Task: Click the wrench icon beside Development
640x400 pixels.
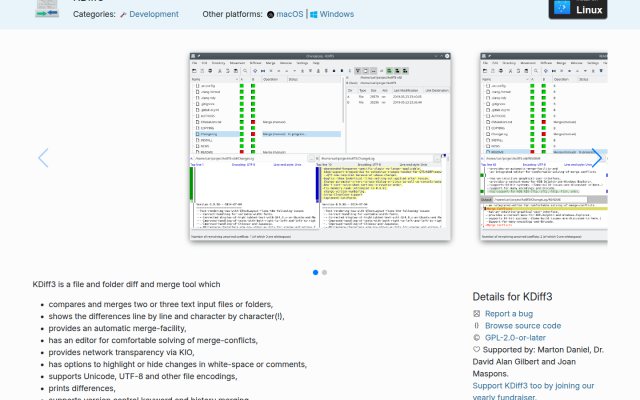Action: point(123,15)
